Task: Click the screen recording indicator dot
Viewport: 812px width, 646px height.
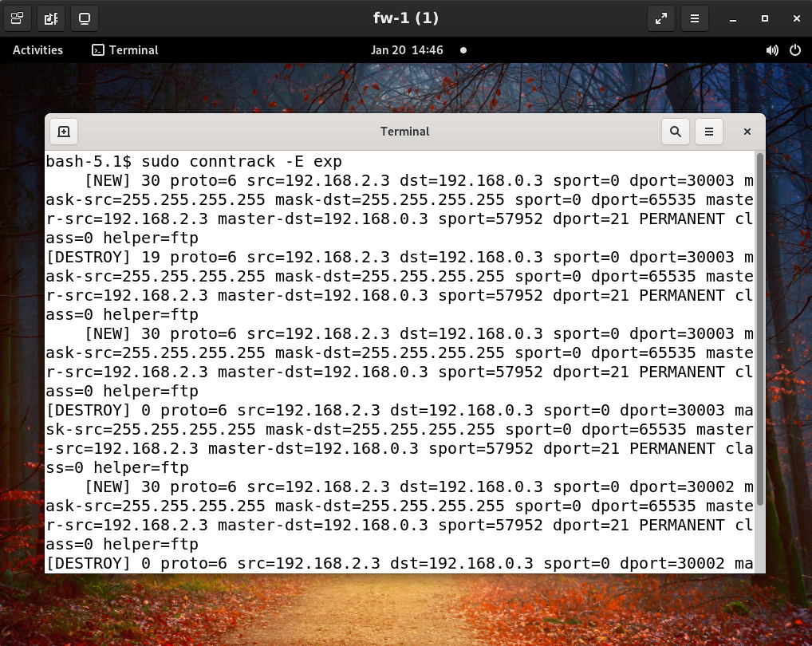Action: pos(463,50)
